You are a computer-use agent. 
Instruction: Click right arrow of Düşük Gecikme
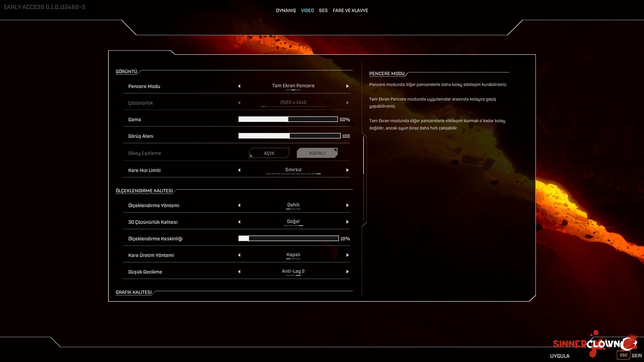[x=347, y=272]
